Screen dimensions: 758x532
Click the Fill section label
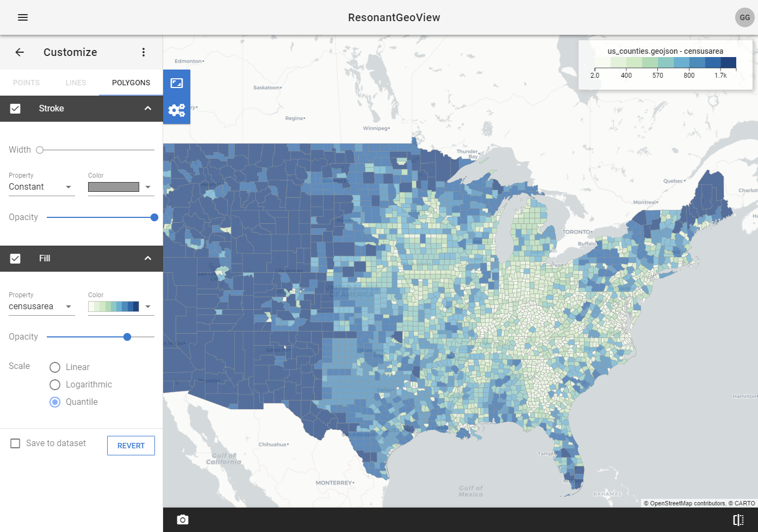click(x=45, y=259)
